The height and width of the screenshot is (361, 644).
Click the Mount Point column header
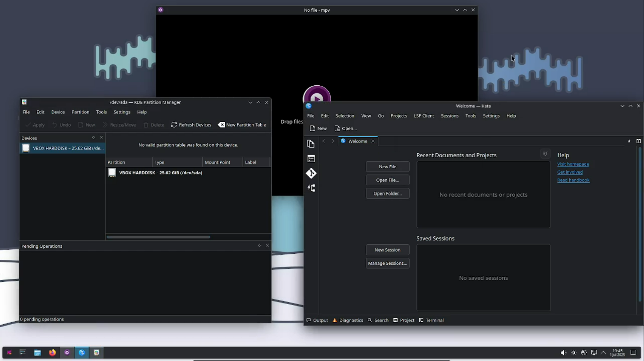coord(222,162)
